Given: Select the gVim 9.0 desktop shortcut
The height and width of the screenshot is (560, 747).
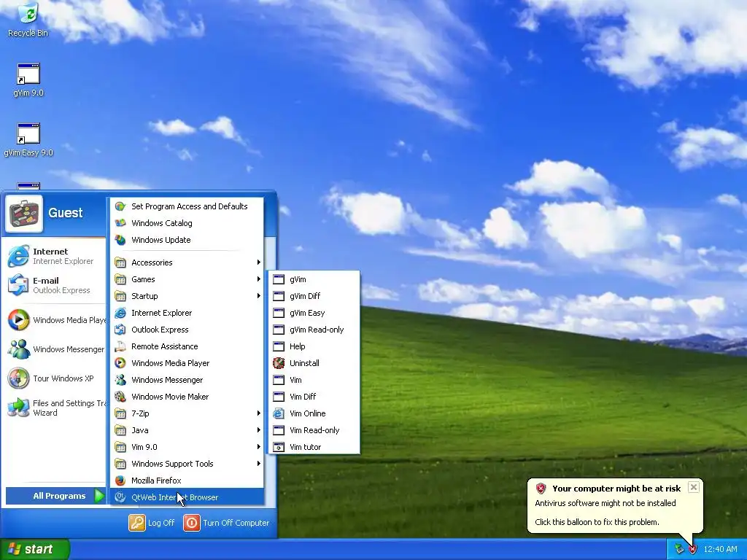Looking at the screenshot, I should pos(28,80).
